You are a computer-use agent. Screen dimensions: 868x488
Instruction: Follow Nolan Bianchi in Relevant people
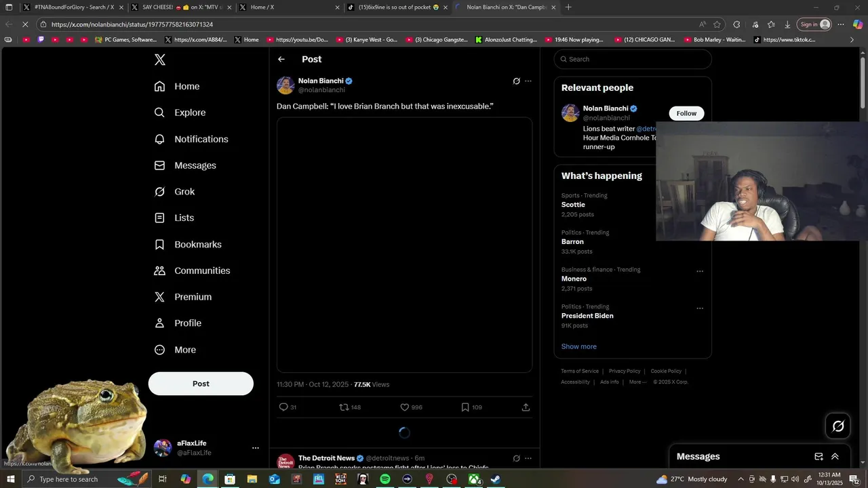pos(686,113)
